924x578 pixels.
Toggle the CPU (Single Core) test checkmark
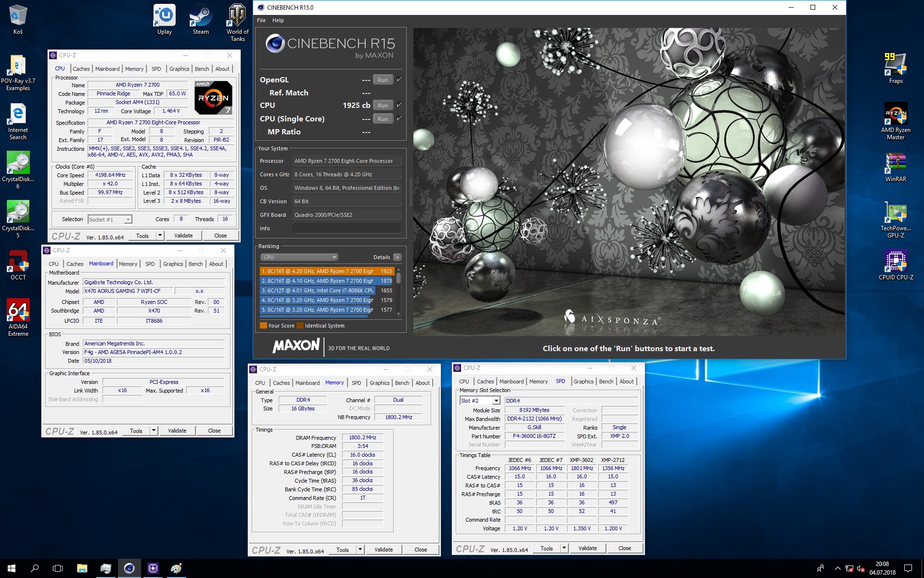click(x=399, y=118)
